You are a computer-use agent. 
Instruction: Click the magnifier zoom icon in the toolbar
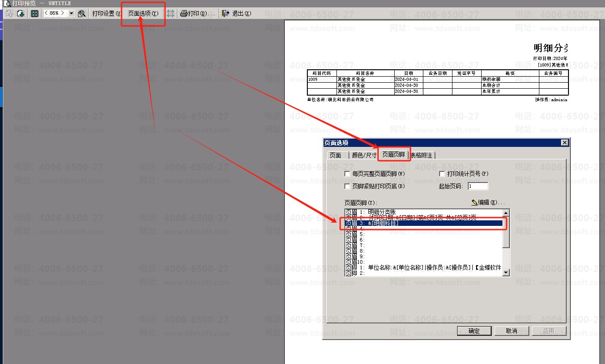(82, 13)
